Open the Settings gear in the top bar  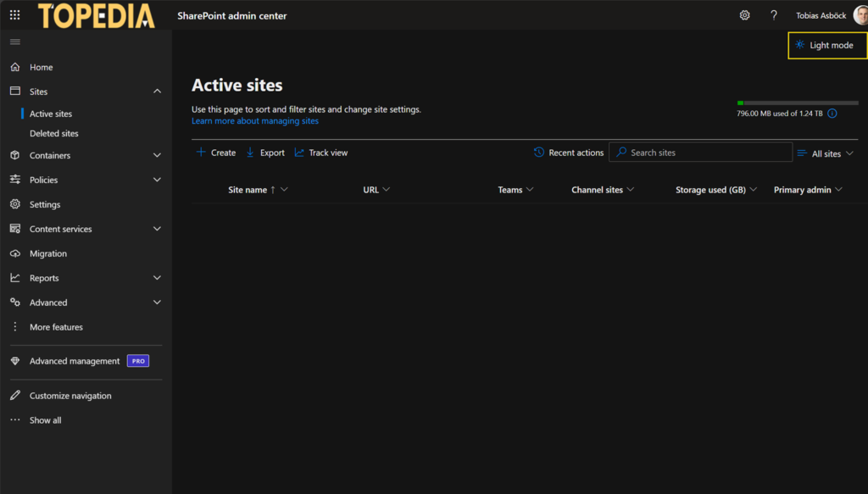pyautogui.click(x=744, y=15)
